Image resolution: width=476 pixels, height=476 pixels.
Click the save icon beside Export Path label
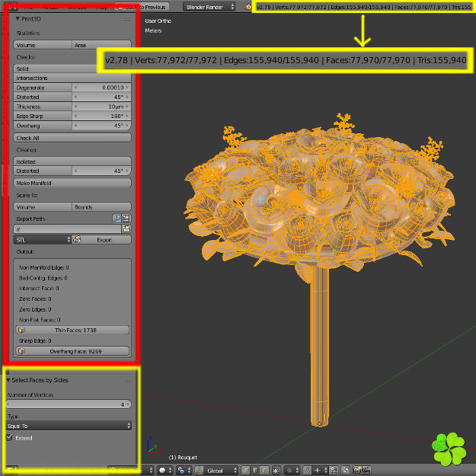click(126, 219)
